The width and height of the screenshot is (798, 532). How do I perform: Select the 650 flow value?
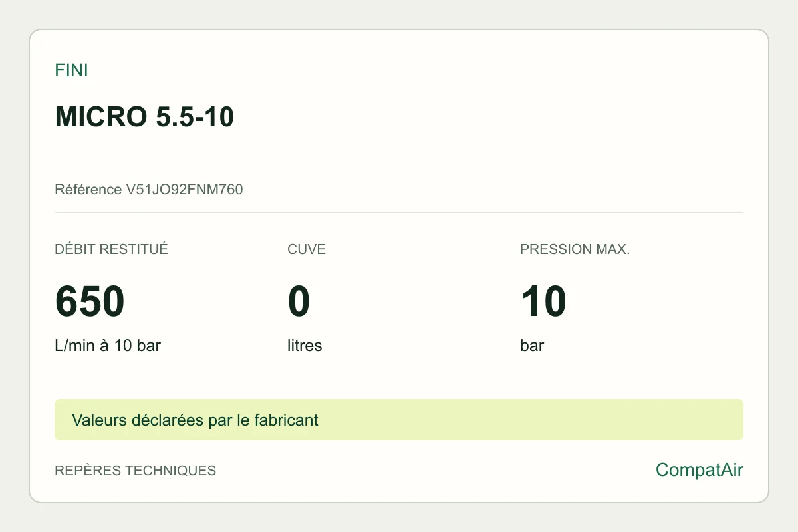pos(90,301)
